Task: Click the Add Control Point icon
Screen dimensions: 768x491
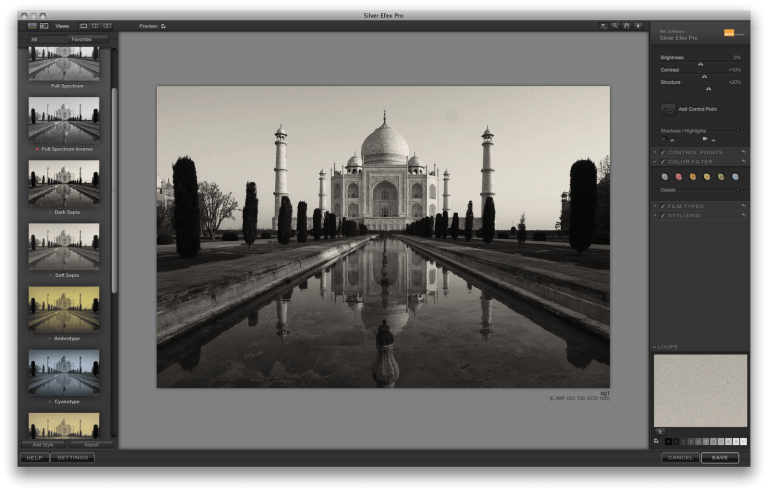Action: [668, 109]
